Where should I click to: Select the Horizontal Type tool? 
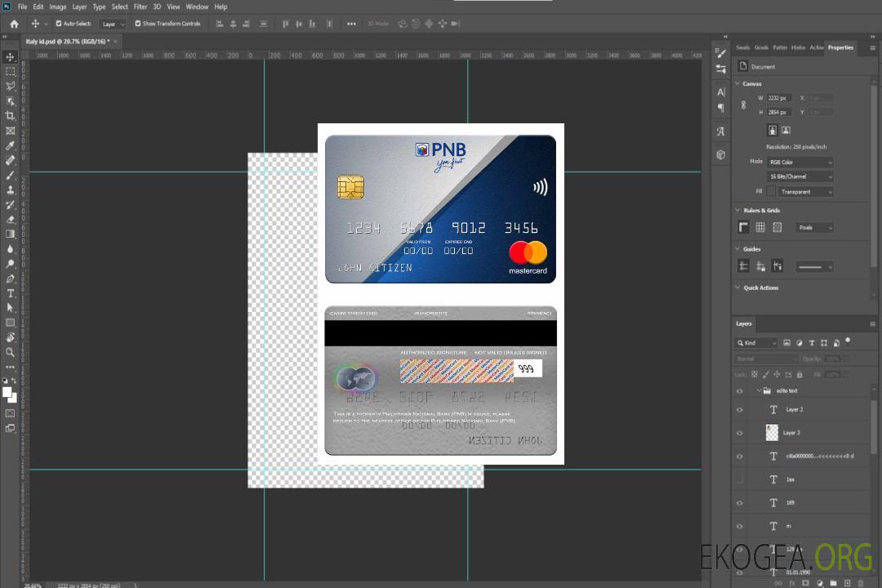click(10, 293)
